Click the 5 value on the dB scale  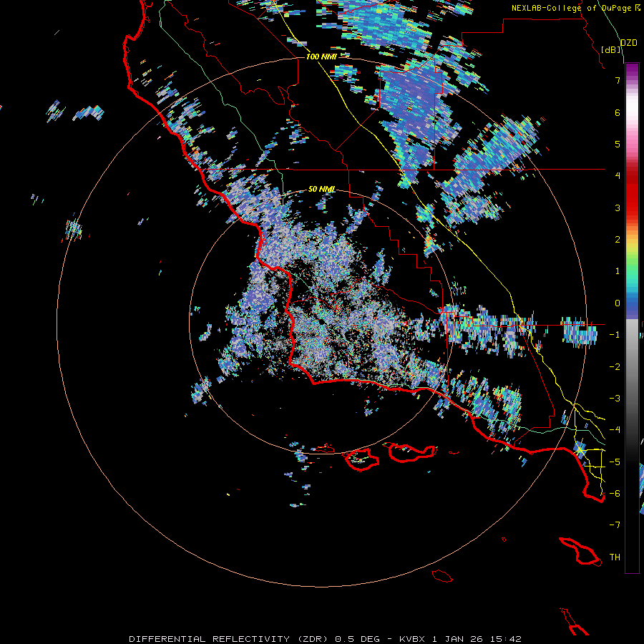[618, 144]
